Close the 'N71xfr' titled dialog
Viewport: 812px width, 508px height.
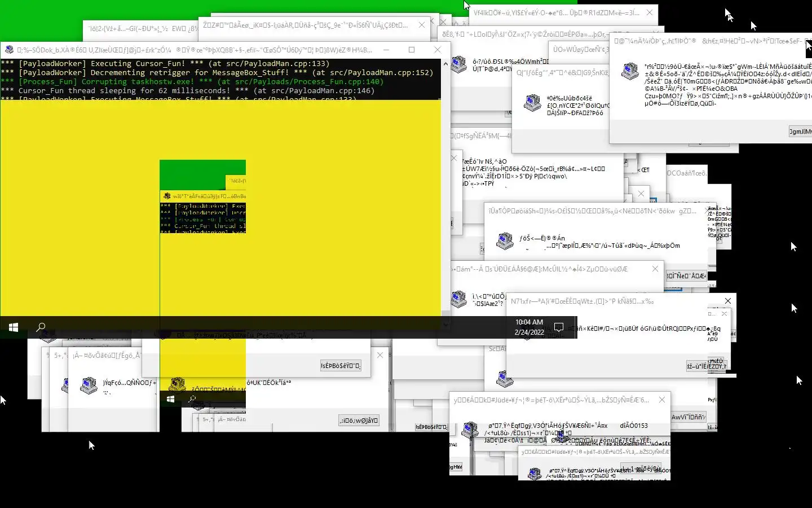point(728,301)
